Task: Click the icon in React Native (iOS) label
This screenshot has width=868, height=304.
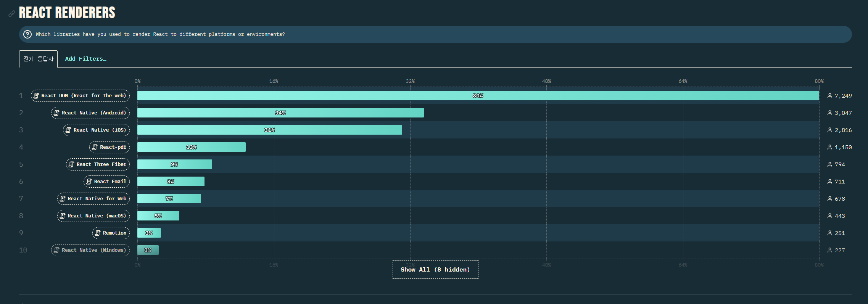Action: [68, 130]
